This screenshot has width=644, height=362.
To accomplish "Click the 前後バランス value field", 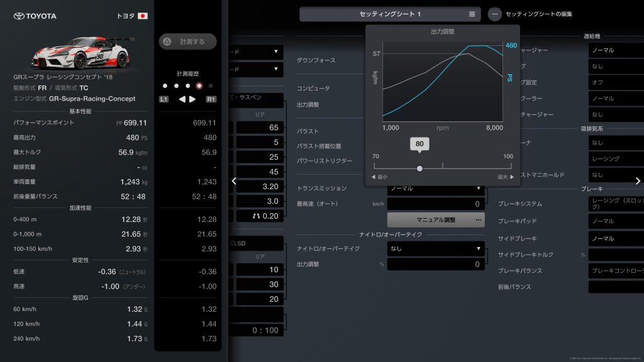I will tap(616, 287).
